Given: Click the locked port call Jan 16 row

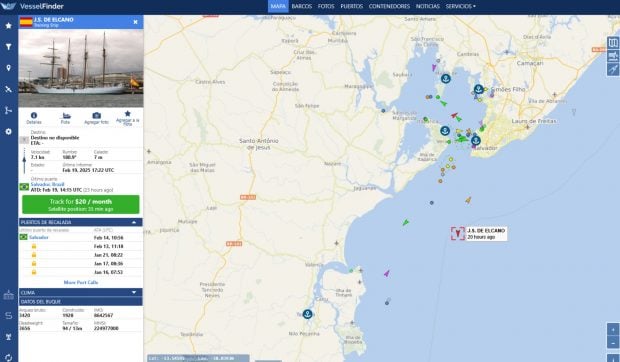Looking at the screenshot, I should (81, 272).
